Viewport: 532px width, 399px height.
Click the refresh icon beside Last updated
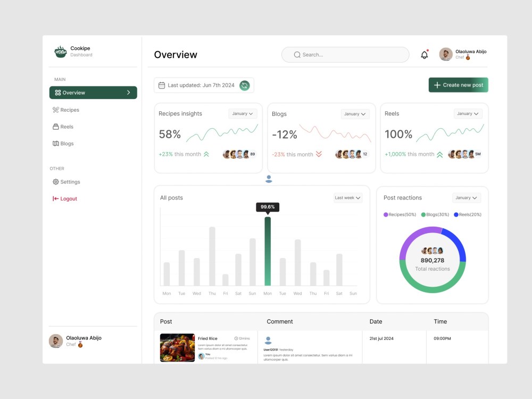[x=244, y=86]
